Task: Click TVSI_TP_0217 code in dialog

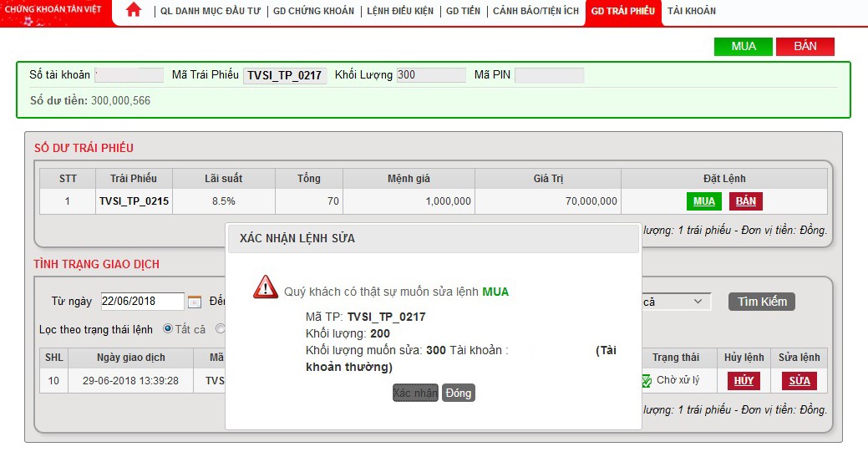Action: coord(387,317)
